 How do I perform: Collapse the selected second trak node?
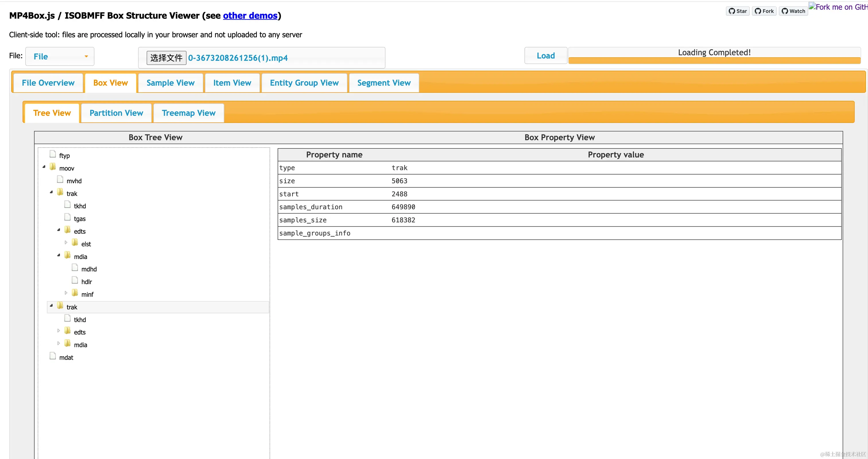coord(52,306)
